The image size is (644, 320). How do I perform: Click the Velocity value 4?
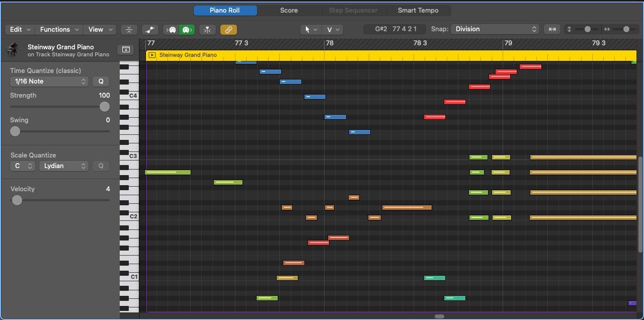click(108, 189)
